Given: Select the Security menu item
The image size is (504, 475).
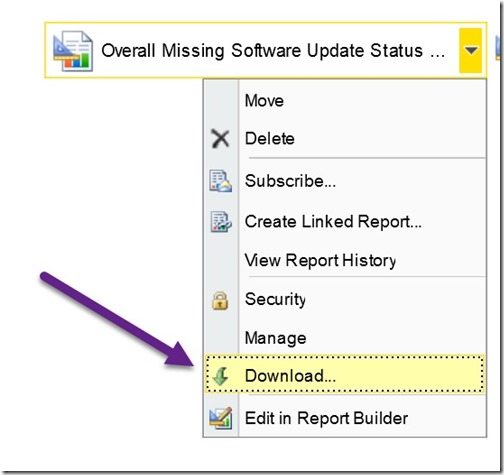Looking at the screenshot, I should (x=275, y=299).
